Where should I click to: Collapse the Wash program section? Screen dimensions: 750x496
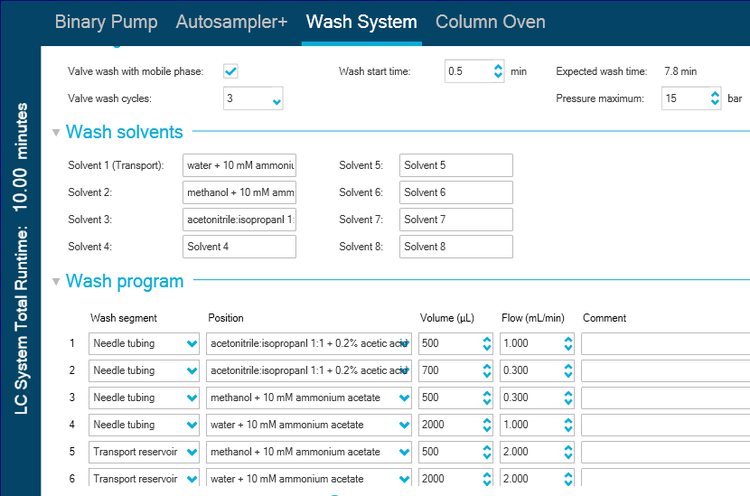click(56, 281)
